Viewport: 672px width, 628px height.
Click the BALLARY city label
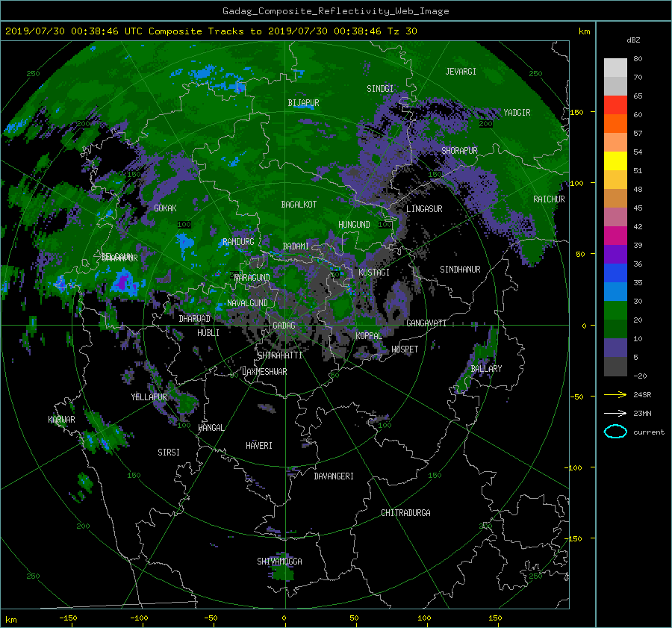pyautogui.click(x=486, y=369)
